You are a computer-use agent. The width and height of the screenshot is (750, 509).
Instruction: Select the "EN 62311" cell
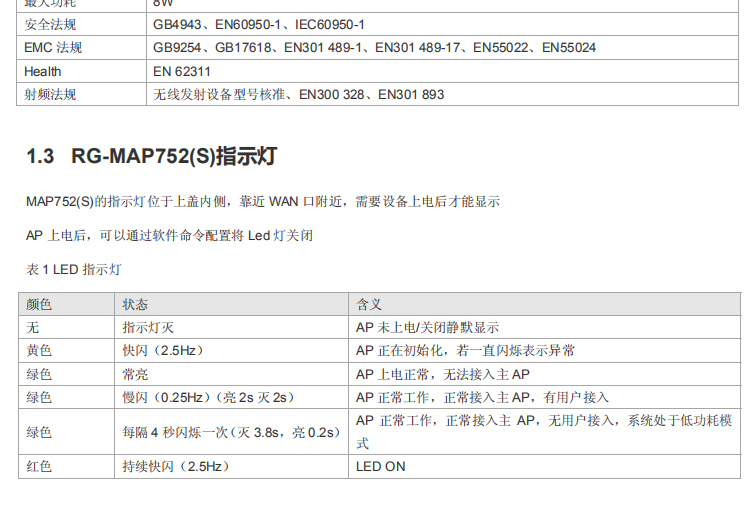pos(442,71)
